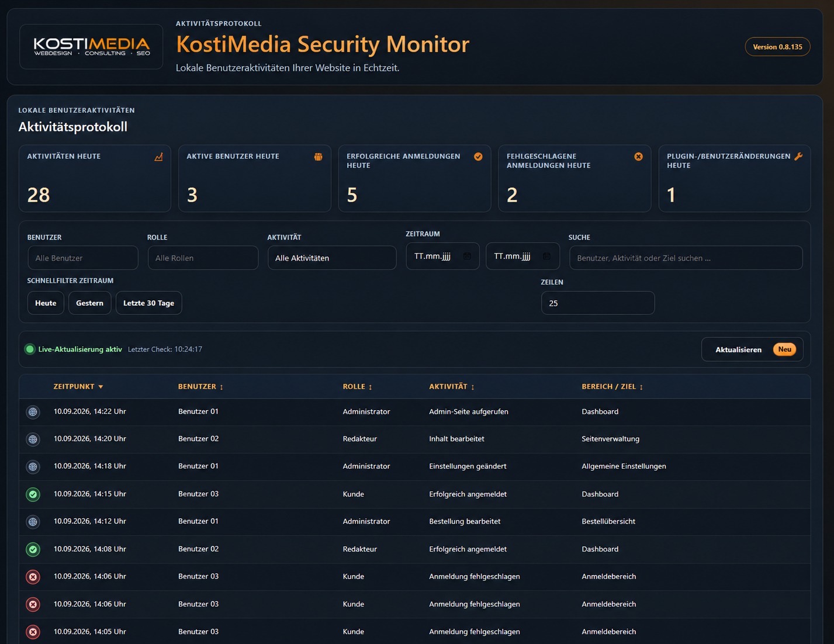
Task: Click the timestamp 10.09.2026, 14:18 Uhr
Action: click(x=90, y=466)
